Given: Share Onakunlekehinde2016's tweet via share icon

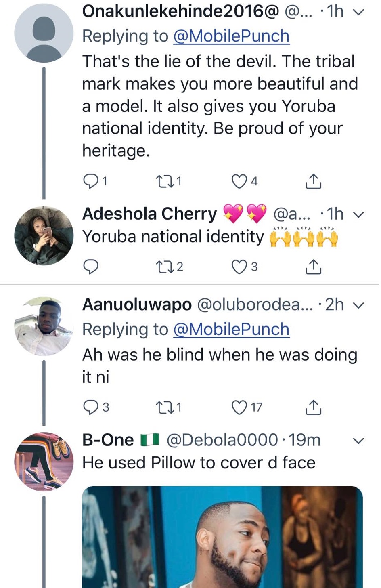Looking at the screenshot, I should pos(314,182).
